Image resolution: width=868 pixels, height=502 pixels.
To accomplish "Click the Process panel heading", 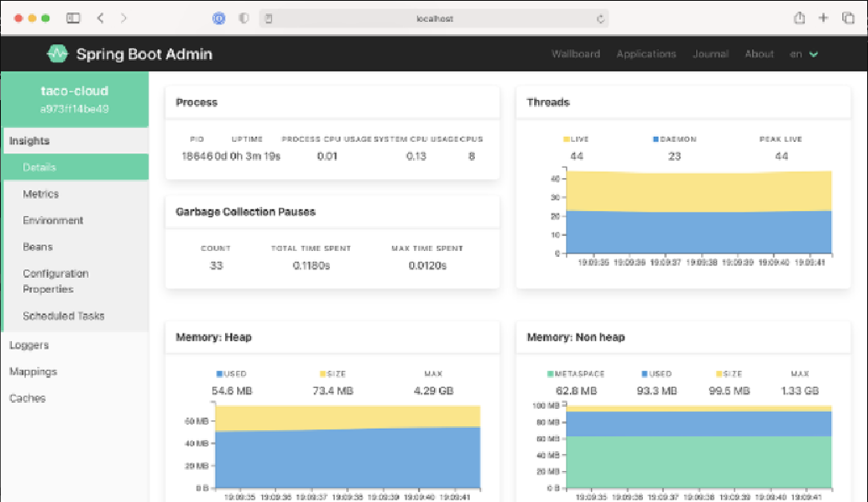I will pyautogui.click(x=196, y=103).
